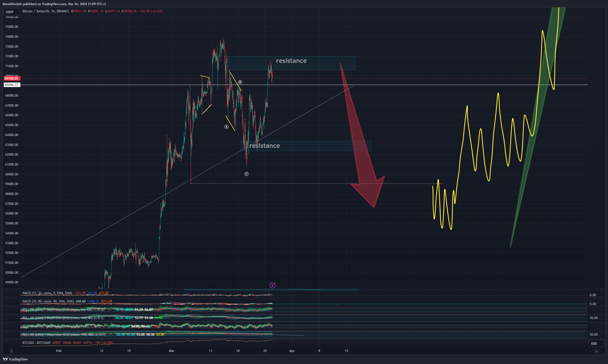The height and width of the screenshot is (364, 608).
Task: Click the Bitcoin / TetherUS chart title
Action: pyautogui.click(x=46, y=11)
